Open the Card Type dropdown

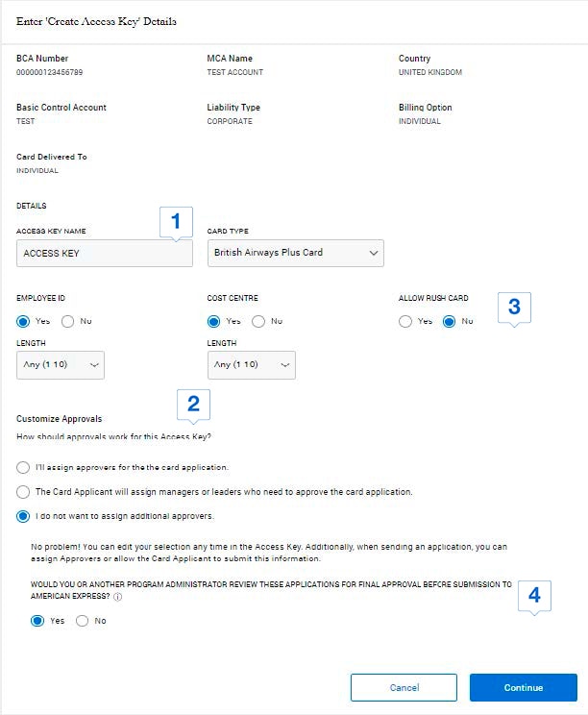pyautogui.click(x=295, y=253)
